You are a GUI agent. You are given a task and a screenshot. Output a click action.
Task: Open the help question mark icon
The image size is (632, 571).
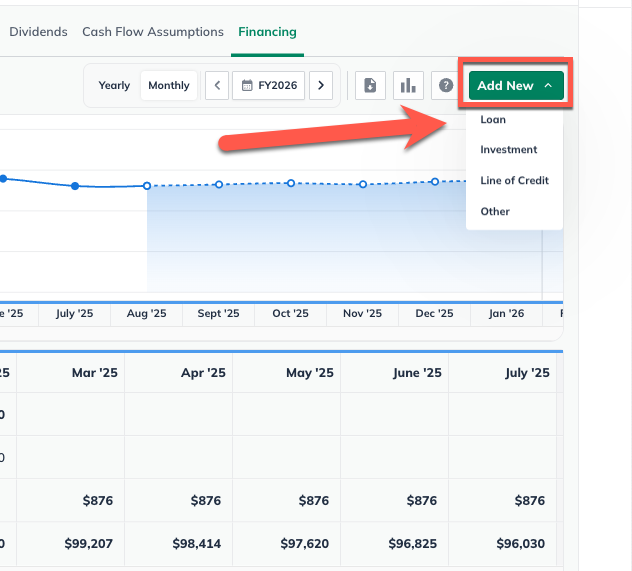[x=446, y=85]
